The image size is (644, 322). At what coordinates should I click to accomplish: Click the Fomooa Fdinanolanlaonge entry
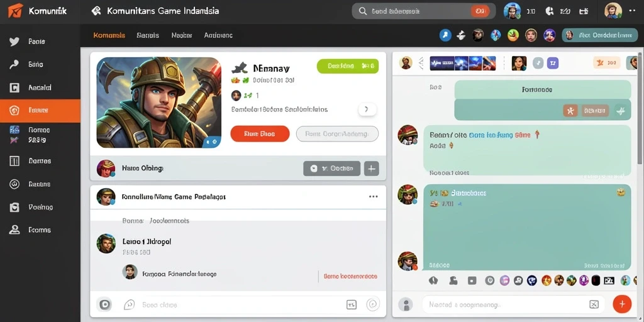179,274
